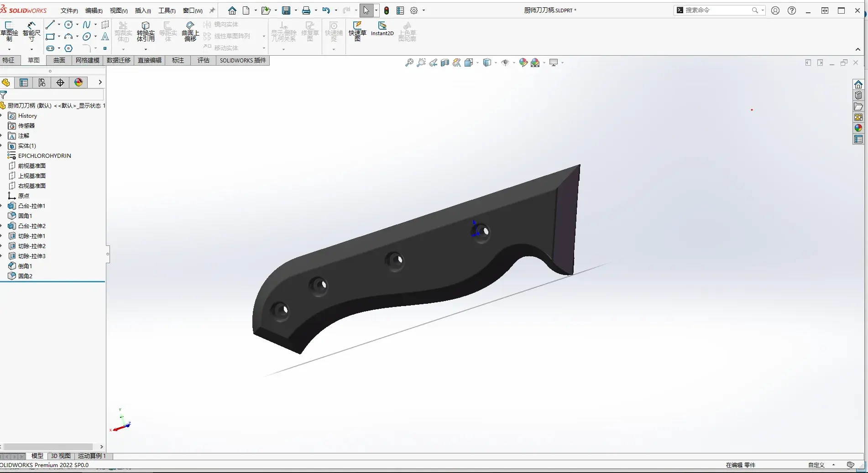Open the ConfigurationManager tab
This screenshot has height=473, width=868.
coord(42,83)
